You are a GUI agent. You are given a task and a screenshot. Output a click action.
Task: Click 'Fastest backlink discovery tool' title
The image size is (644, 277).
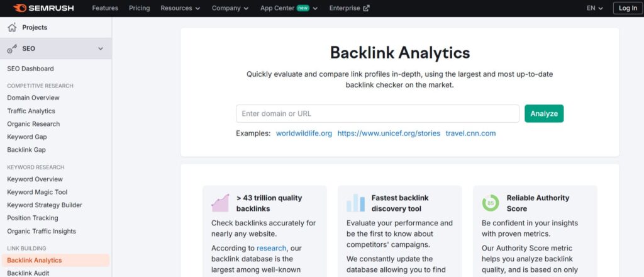[400, 203]
